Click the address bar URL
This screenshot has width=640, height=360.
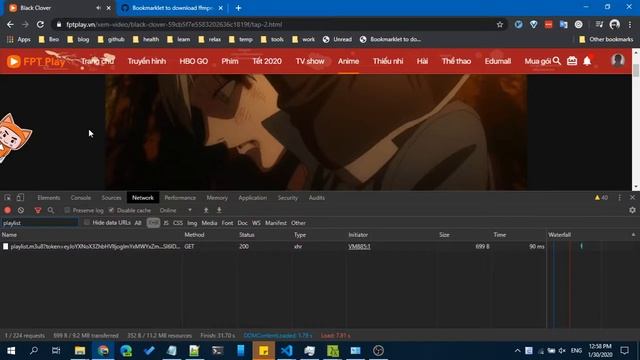pyautogui.click(x=174, y=24)
